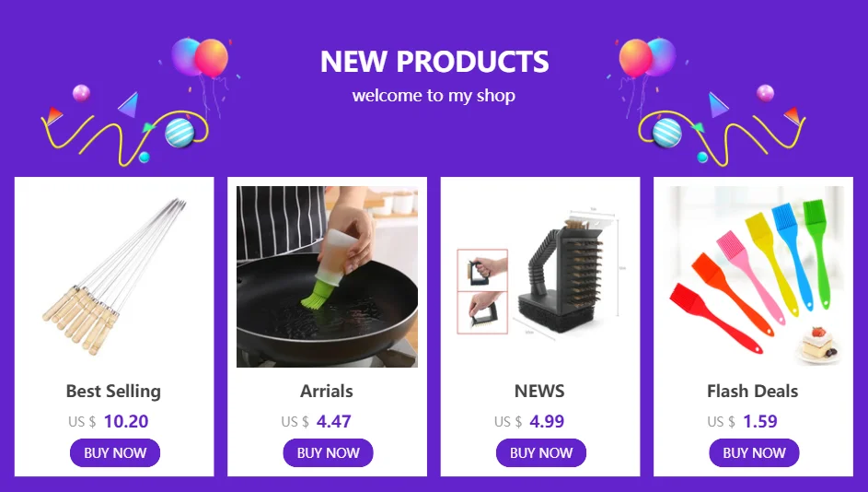Click BUY NOW under NEWS
The width and height of the screenshot is (868, 492).
[541, 452]
